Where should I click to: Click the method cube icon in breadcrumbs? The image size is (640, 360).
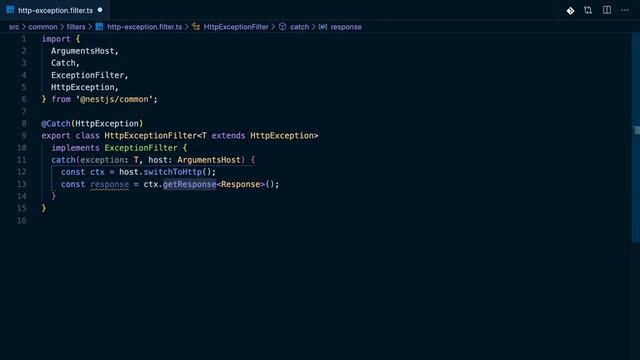(x=282, y=27)
